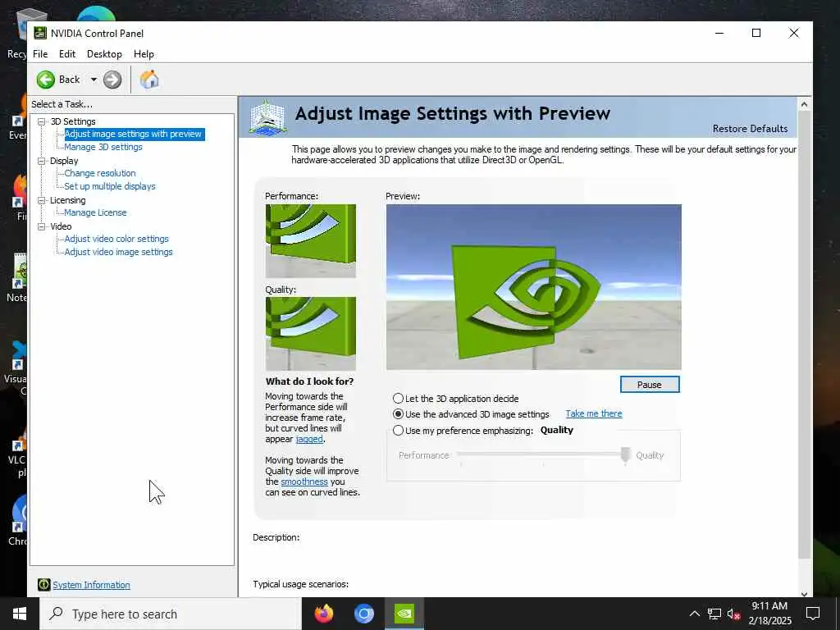Open the Desktop menu
Image resolution: width=840 pixels, height=630 pixels.
coord(104,54)
